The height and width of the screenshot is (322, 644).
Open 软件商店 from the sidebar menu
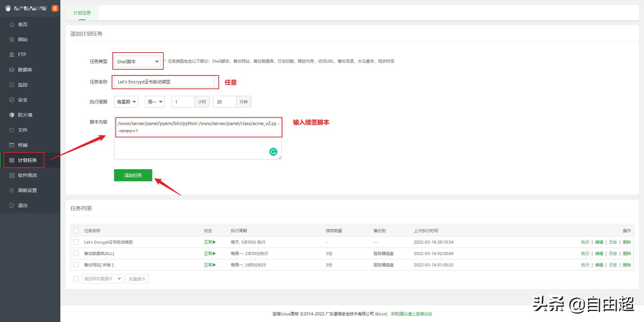click(x=28, y=175)
